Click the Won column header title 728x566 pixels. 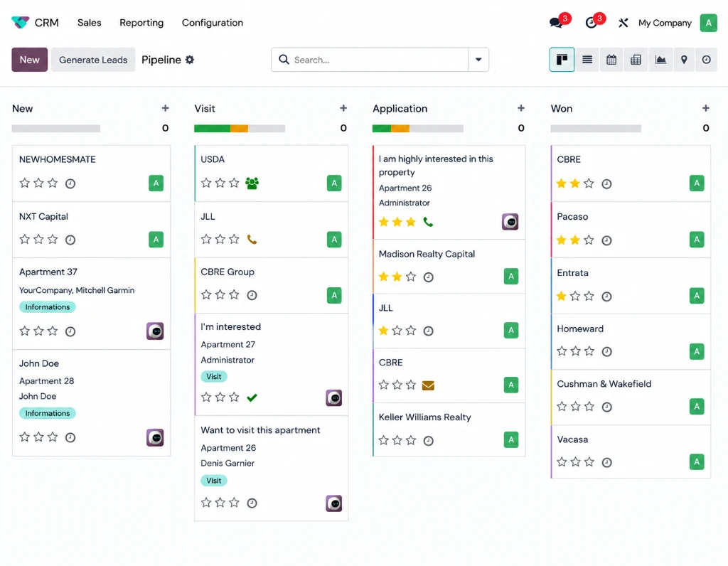pos(562,109)
